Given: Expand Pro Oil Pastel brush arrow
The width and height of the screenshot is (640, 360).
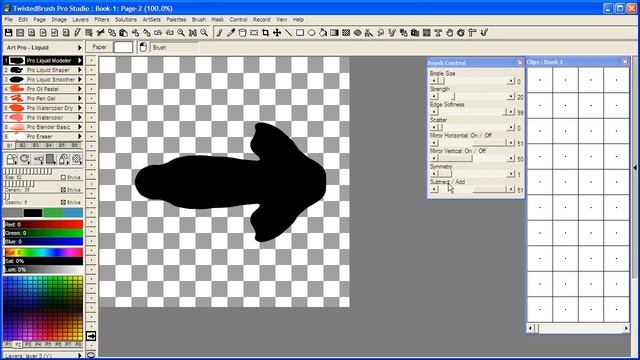Looking at the screenshot, I should pyautogui.click(x=80, y=89).
